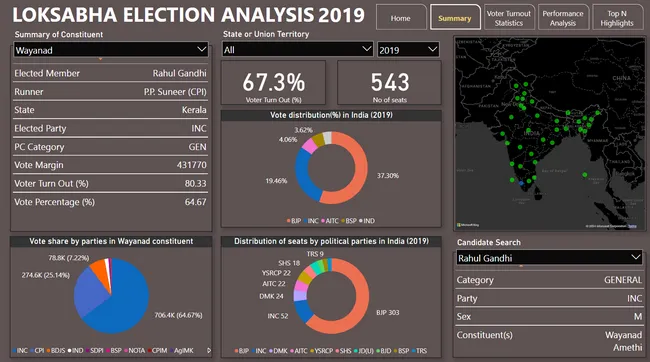Click SDPI legend entry in Wayanad vote share
The height and width of the screenshot is (362, 650).
click(95, 350)
